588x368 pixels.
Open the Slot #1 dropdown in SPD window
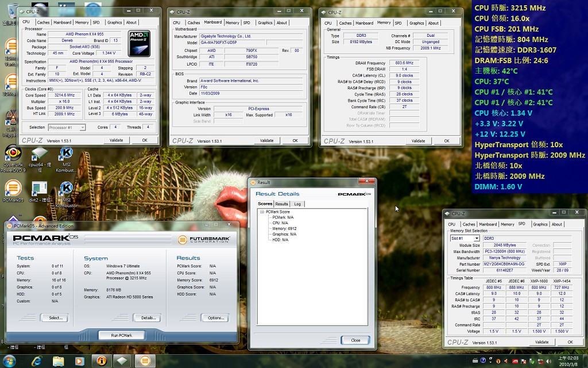click(x=477, y=239)
